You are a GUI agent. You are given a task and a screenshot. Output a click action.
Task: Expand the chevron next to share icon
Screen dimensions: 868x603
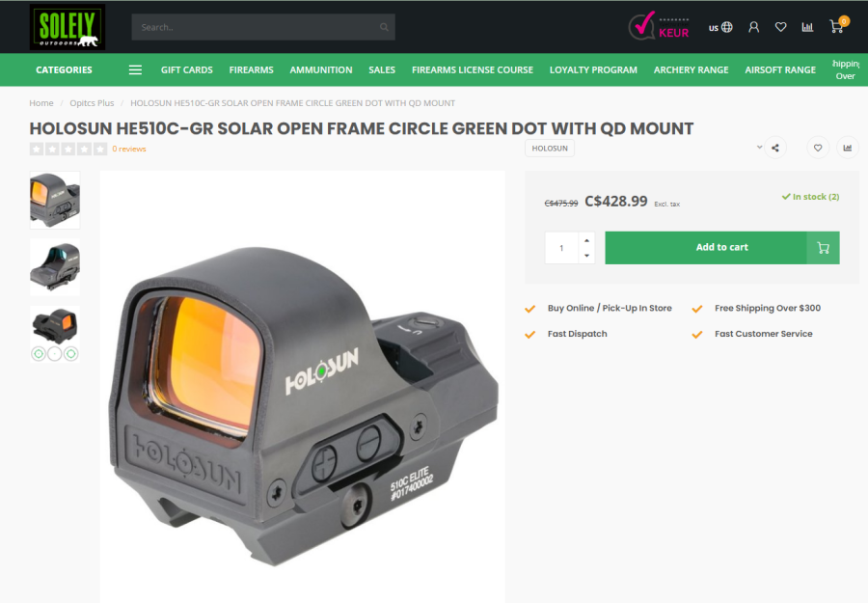click(759, 148)
